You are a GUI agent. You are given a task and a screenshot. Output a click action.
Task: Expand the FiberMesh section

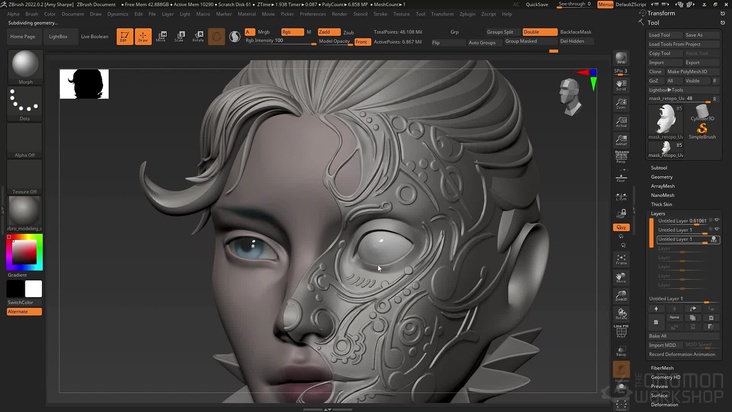click(662, 368)
